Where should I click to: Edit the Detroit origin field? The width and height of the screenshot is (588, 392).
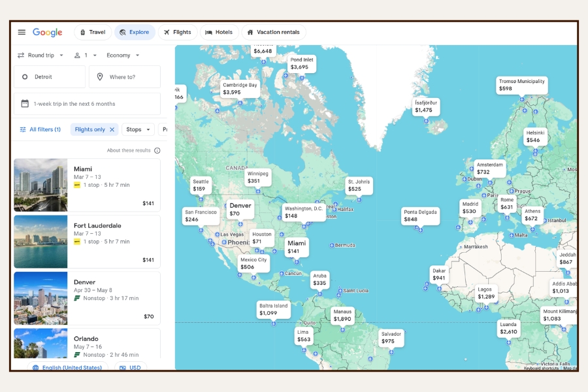pos(50,77)
